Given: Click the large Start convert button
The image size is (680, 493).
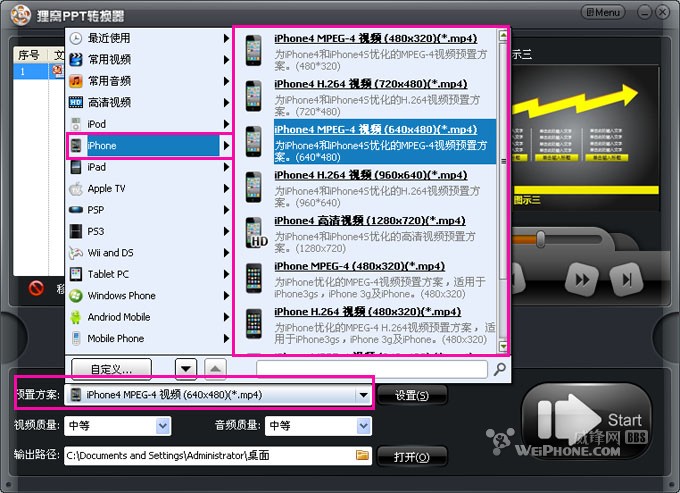Looking at the screenshot, I should [x=586, y=420].
